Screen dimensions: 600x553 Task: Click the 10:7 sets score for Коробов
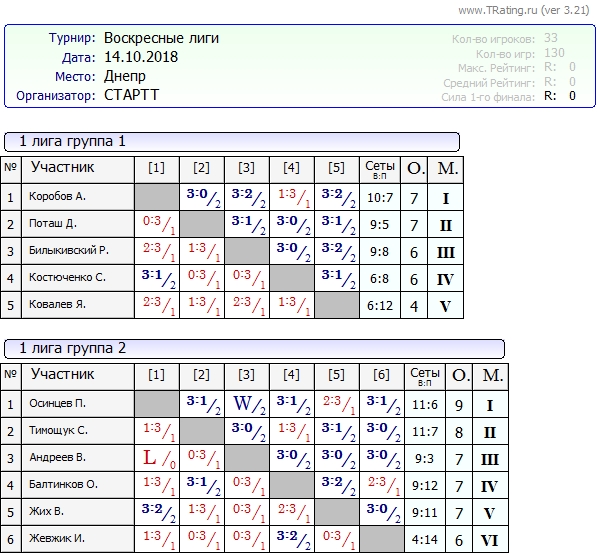coord(380,197)
